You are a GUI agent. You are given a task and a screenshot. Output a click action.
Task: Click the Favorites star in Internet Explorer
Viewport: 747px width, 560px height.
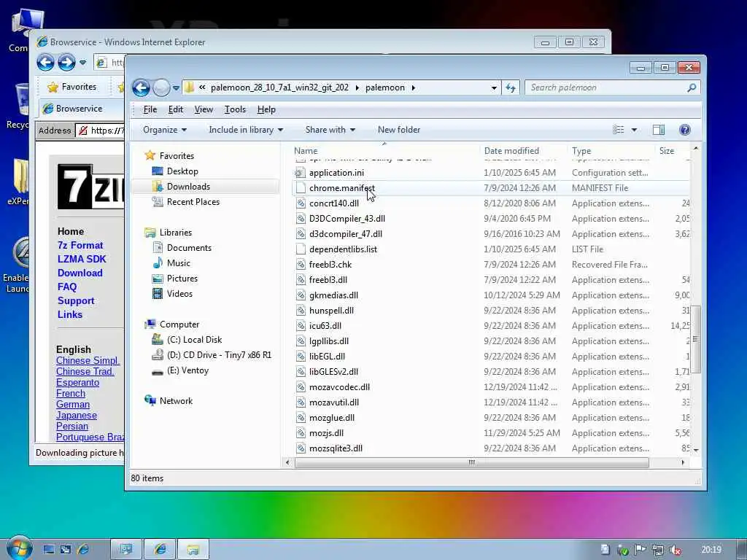coord(53,87)
